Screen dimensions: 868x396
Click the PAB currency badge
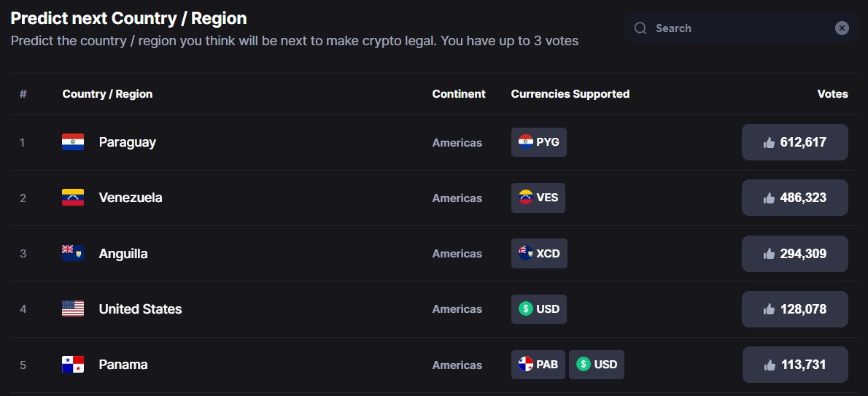(538, 365)
